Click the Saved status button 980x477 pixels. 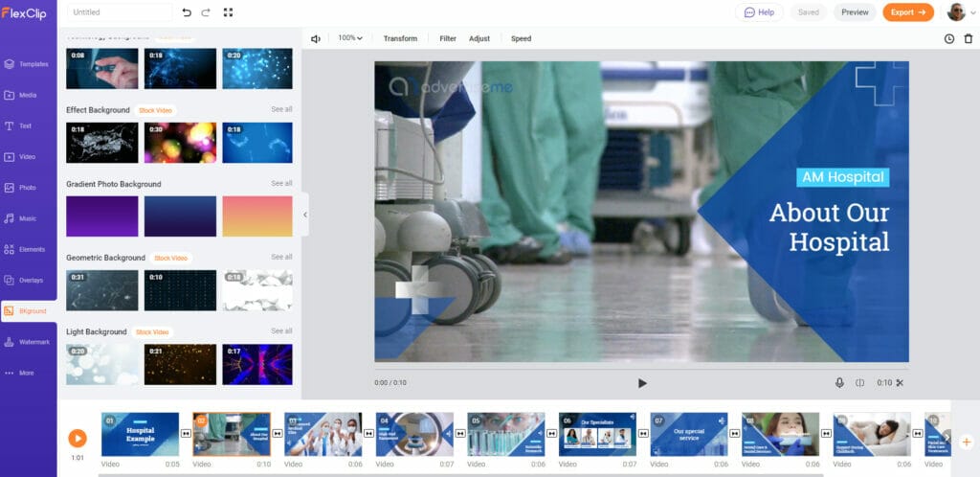click(808, 12)
